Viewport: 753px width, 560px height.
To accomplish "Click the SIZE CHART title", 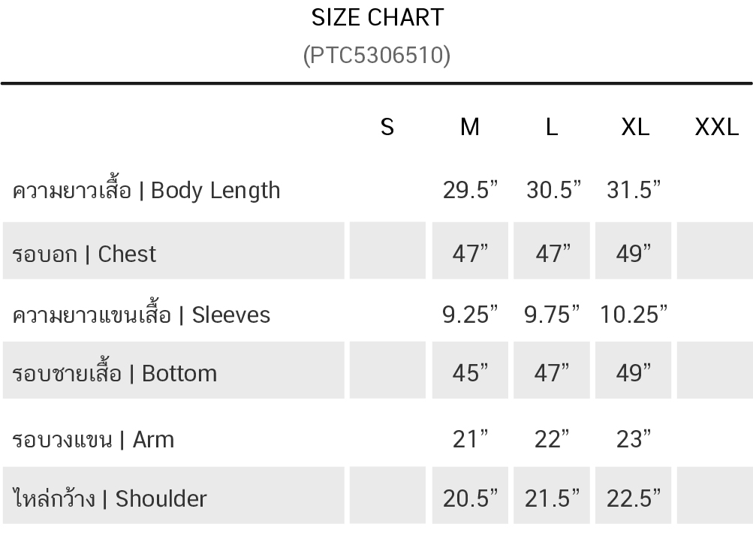I will coord(377,17).
